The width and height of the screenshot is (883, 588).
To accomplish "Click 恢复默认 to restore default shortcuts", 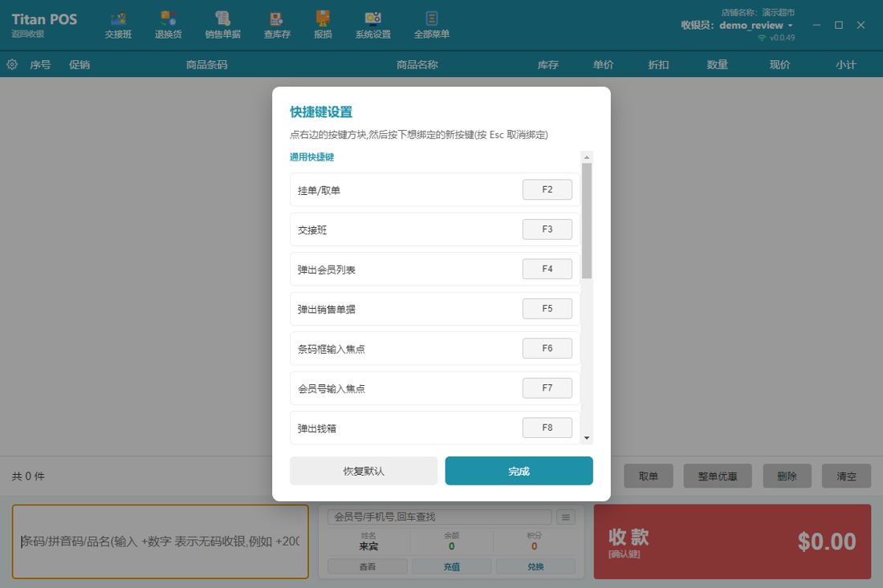I will click(363, 471).
